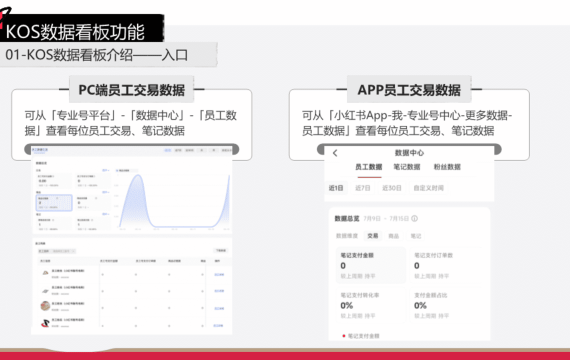Click the PC端员工交易数据 heading
Viewport: 570px width, 360px height.
pyautogui.click(x=132, y=90)
